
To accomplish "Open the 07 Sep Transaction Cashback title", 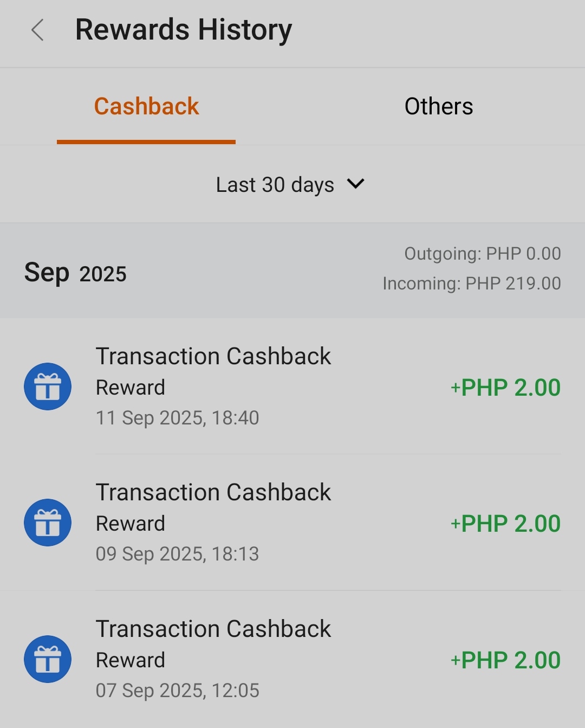I will tap(213, 629).
